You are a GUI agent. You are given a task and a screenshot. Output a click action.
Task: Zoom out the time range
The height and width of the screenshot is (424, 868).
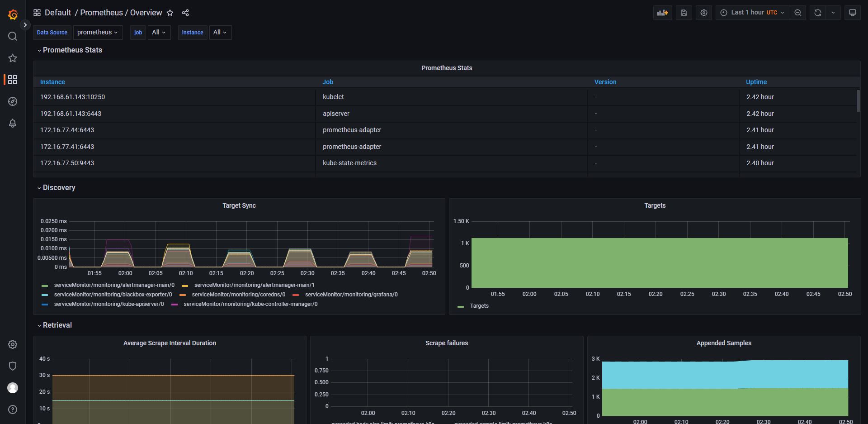tap(798, 13)
